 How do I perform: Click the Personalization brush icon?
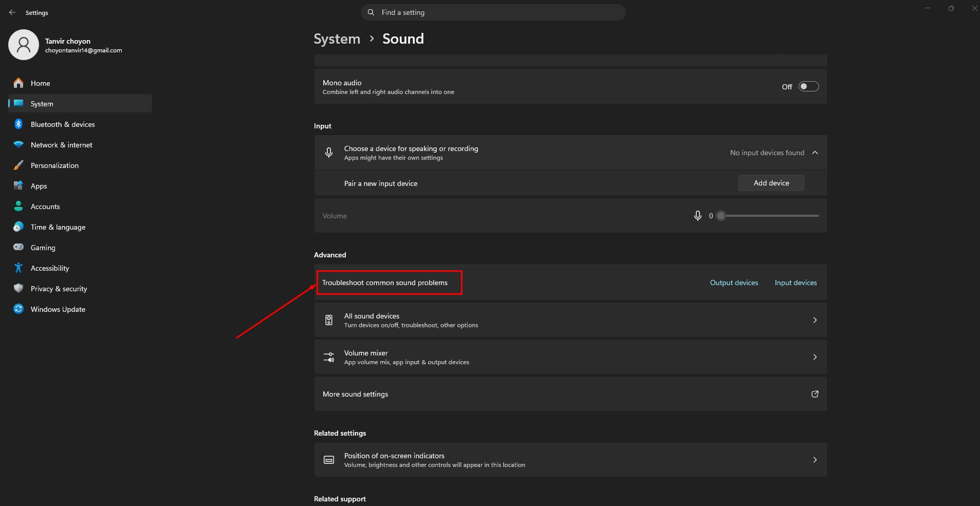(19, 165)
